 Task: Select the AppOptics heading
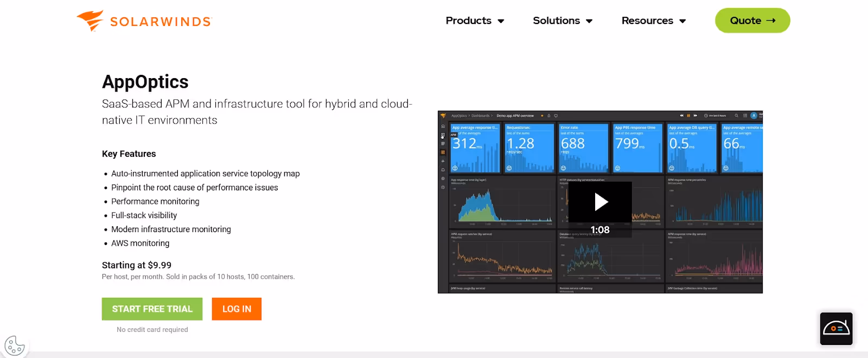(145, 82)
